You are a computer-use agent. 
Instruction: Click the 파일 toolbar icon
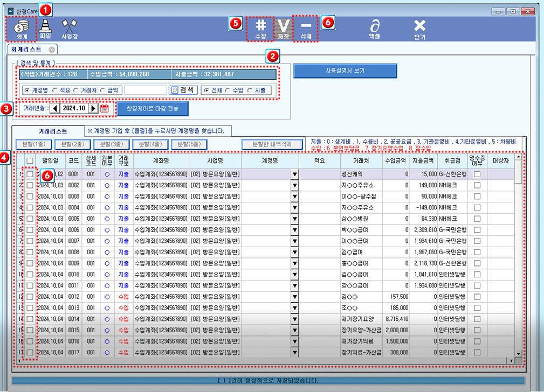point(45,29)
